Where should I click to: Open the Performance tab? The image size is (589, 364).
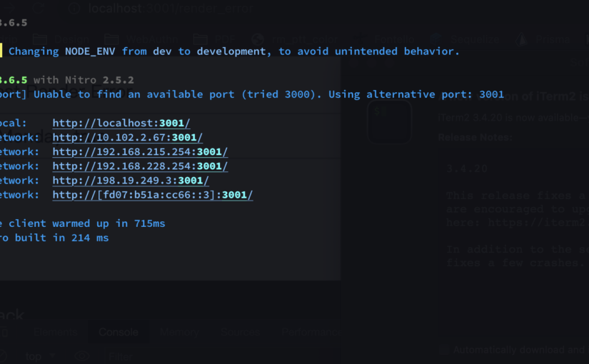pos(309,332)
